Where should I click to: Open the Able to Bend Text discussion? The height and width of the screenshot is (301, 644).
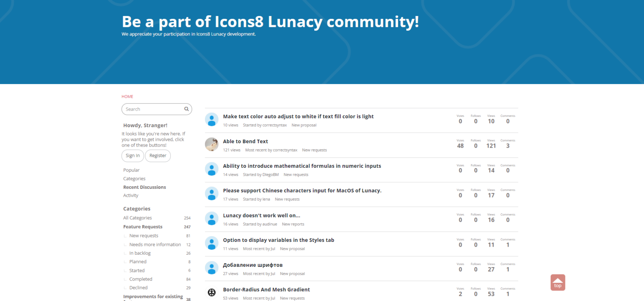246,141
